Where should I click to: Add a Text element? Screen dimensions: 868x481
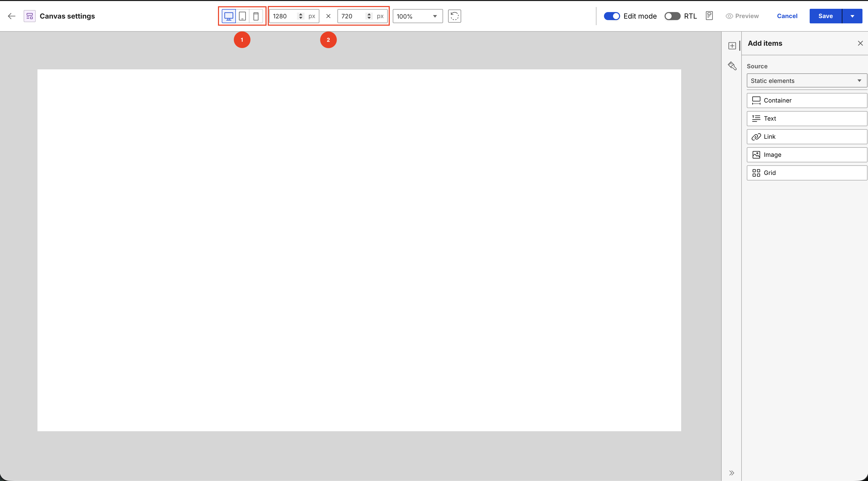click(x=807, y=118)
